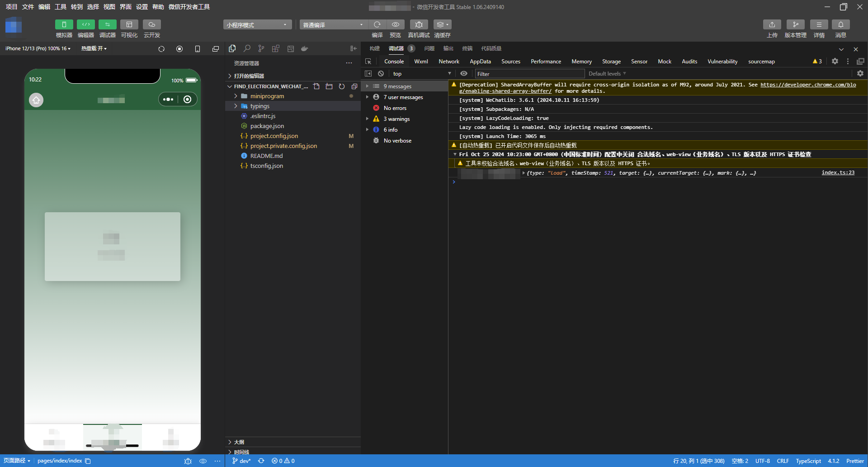Click the clear cache (清缓存) icon
This screenshot has height=467, width=868.
[442, 24]
